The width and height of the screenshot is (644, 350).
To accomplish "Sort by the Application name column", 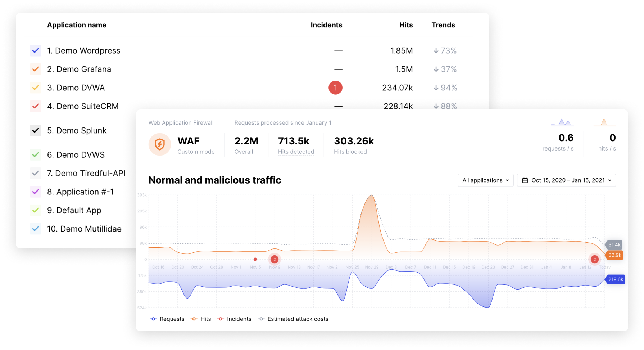I will point(77,25).
